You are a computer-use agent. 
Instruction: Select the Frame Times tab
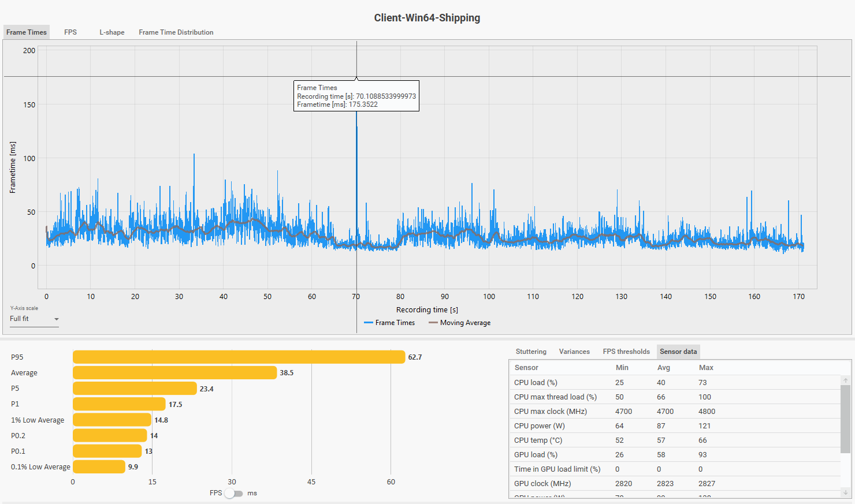(x=27, y=32)
